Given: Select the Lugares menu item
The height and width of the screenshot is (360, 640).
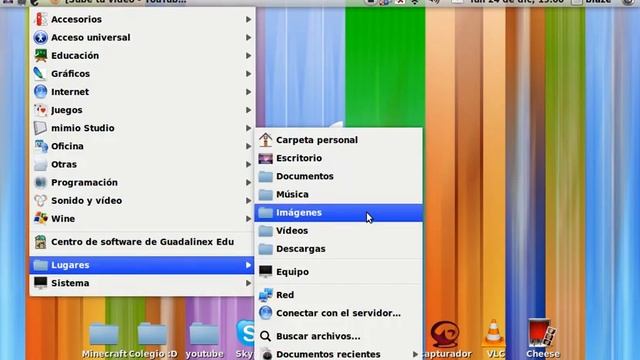Looking at the screenshot, I should [142, 265].
